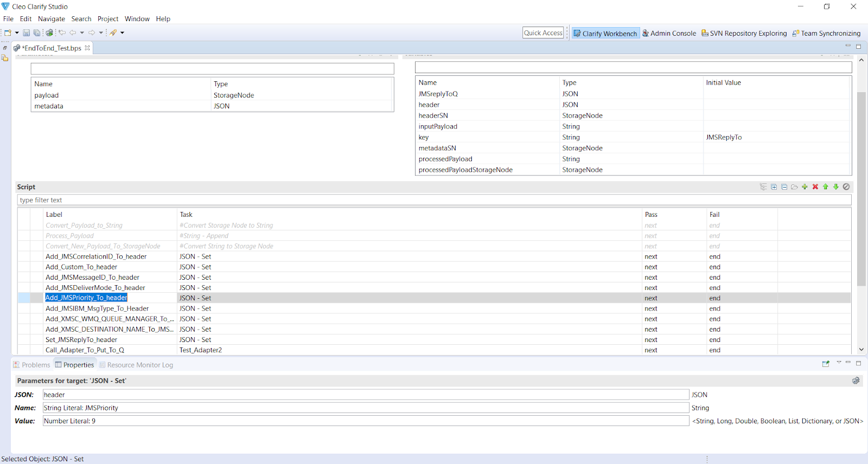Save the current file with the disk icon
Viewport: 868px width, 464px height.
[26, 33]
